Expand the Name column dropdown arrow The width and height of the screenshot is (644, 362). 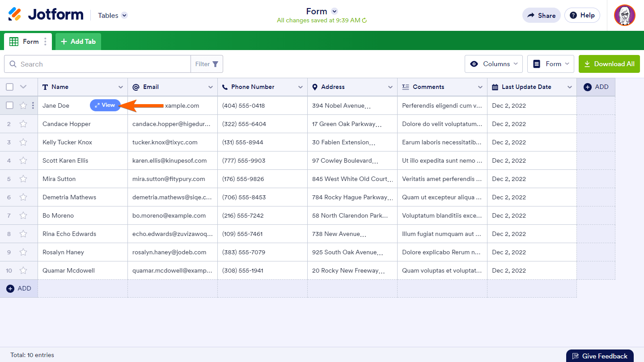120,87
